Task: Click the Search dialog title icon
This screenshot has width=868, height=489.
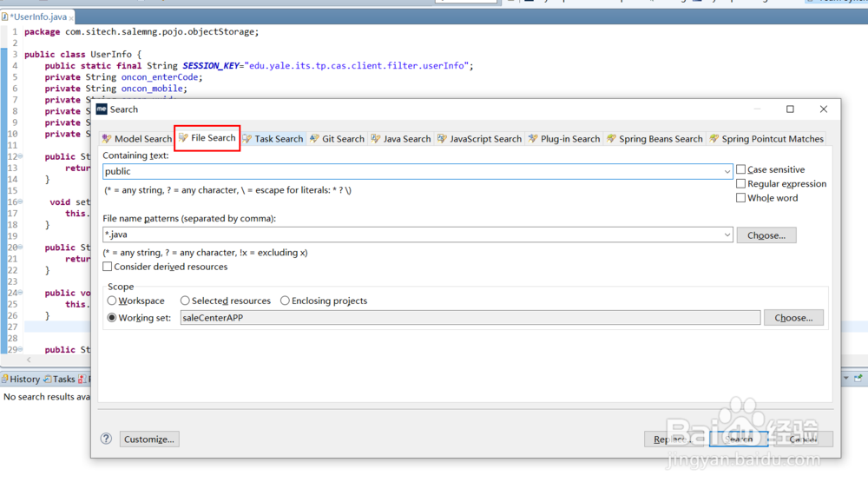Action: [x=102, y=109]
